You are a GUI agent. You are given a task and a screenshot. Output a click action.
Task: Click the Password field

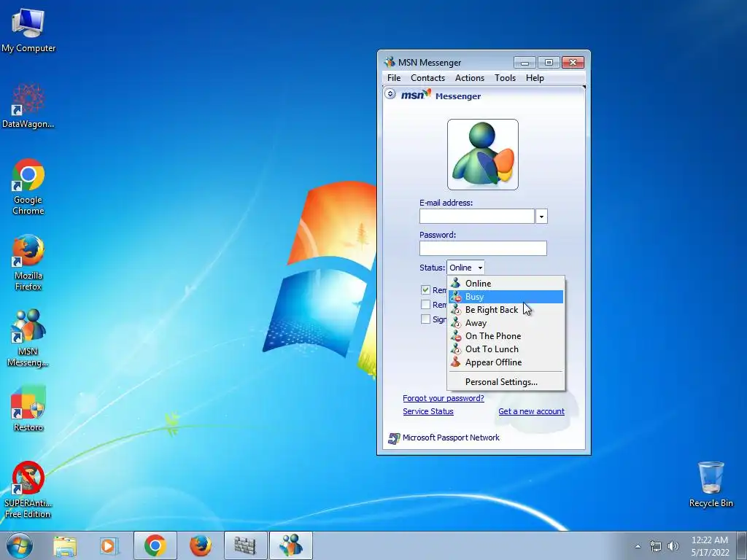click(483, 248)
